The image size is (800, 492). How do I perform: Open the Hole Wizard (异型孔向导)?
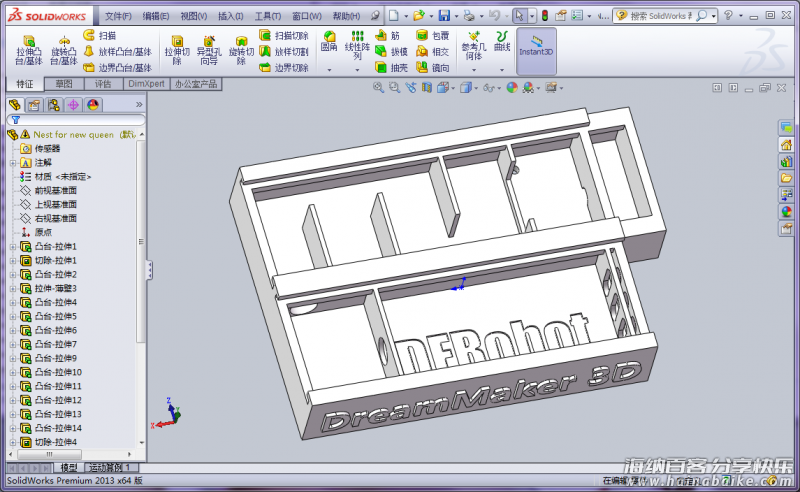click(209, 50)
